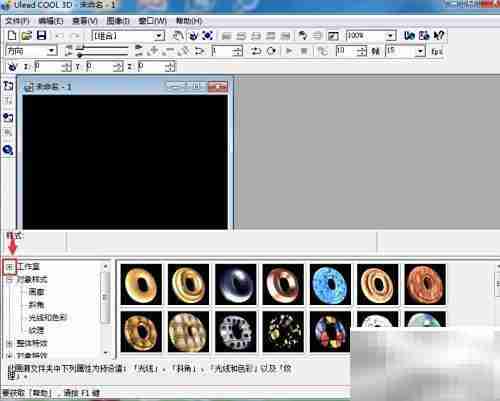Undo the last action
Screen dimensions: 500x401
[x=59, y=36]
